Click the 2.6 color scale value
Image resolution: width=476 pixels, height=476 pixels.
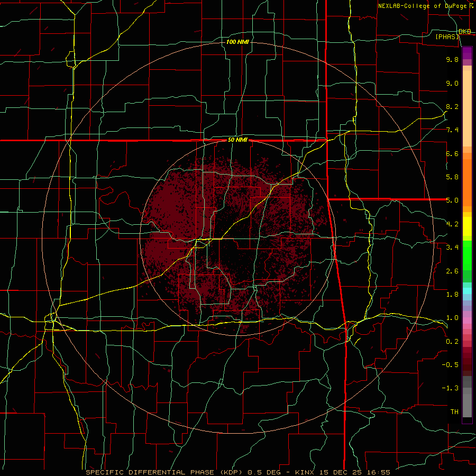452,271
